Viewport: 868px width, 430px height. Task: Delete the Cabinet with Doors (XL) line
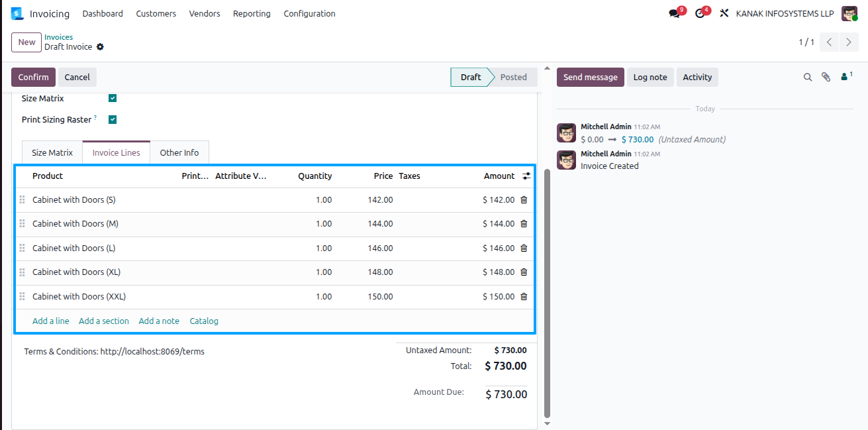pos(524,272)
